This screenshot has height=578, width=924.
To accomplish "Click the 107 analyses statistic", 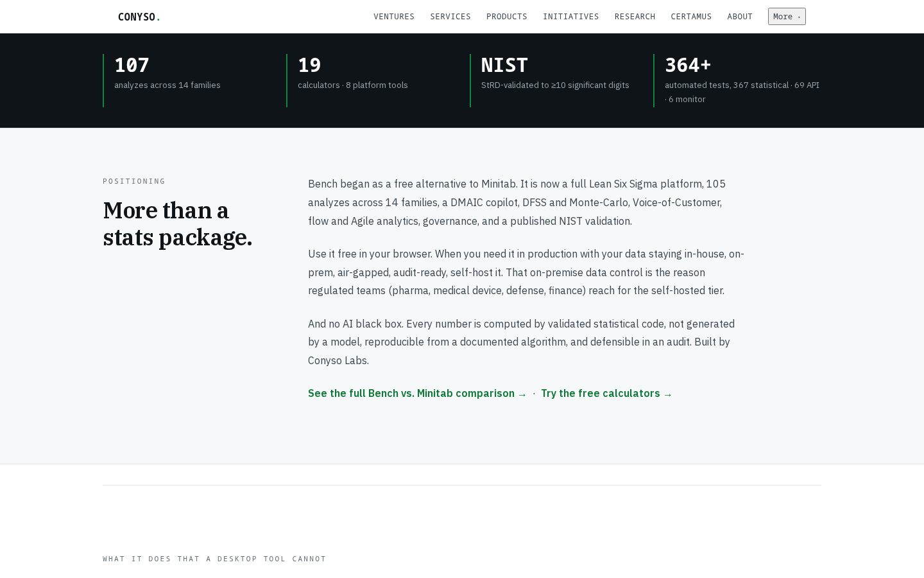I will click(132, 66).
